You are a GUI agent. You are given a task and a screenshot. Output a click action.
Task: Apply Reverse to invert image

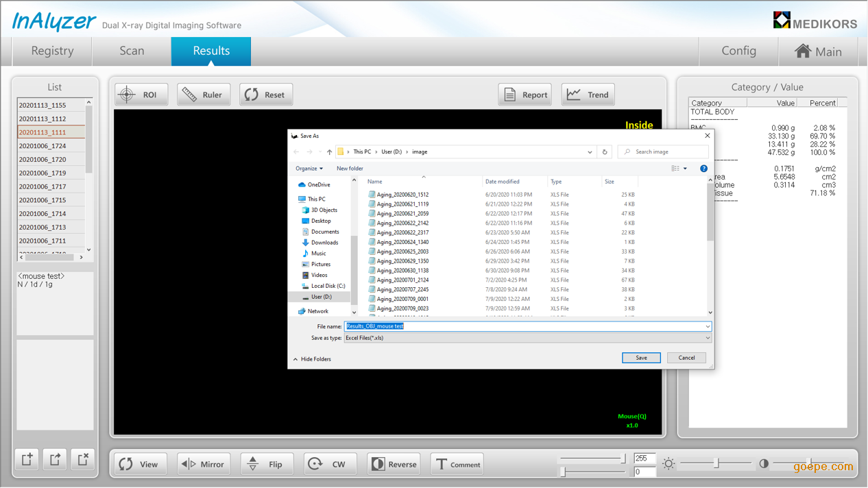[x=394, y=464]
